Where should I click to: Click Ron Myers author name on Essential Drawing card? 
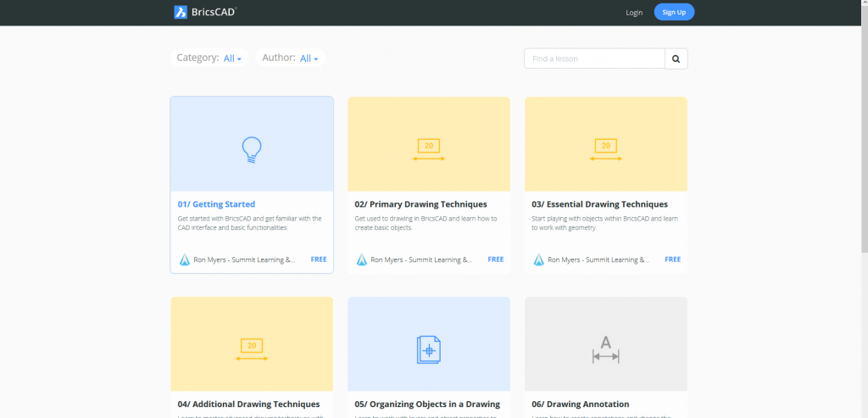598,259
